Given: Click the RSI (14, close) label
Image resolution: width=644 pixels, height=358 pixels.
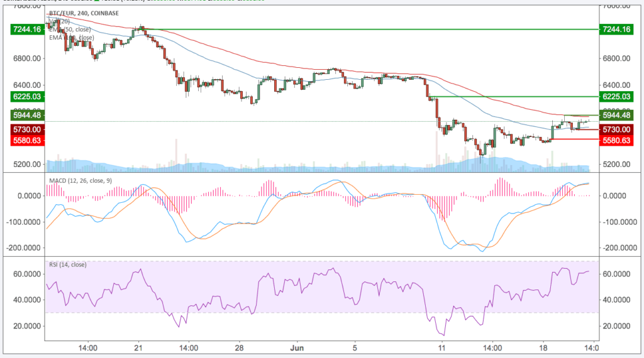Looking at the screenshot, I should tap(69, 264).
